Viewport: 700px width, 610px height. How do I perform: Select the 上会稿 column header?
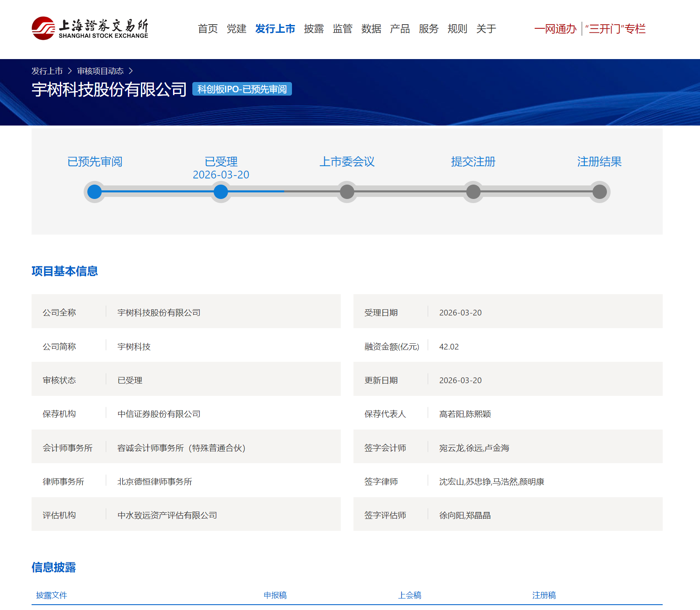[409, 595]
